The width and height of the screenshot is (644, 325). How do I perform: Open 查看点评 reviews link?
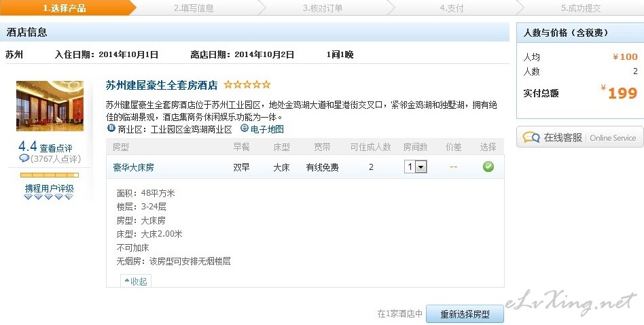[56, 148]
